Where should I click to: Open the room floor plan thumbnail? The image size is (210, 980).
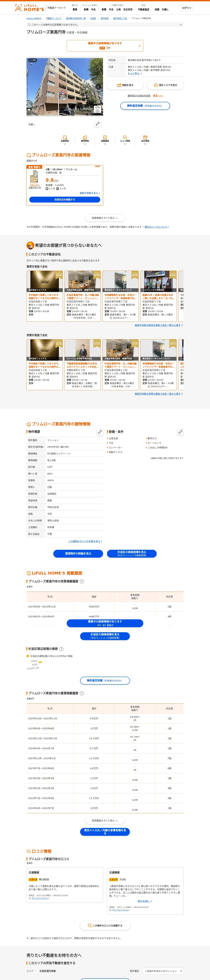[35, 177]
